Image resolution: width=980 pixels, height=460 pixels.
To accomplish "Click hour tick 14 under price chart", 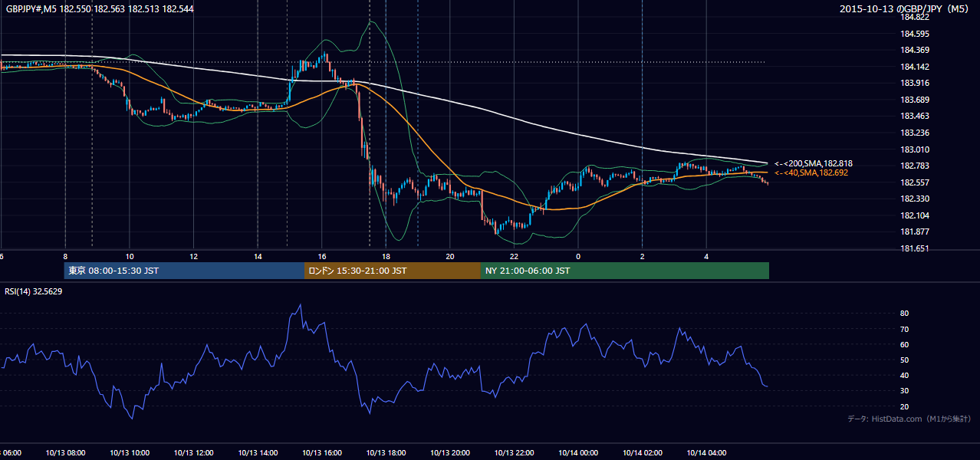I will point(258,256).
